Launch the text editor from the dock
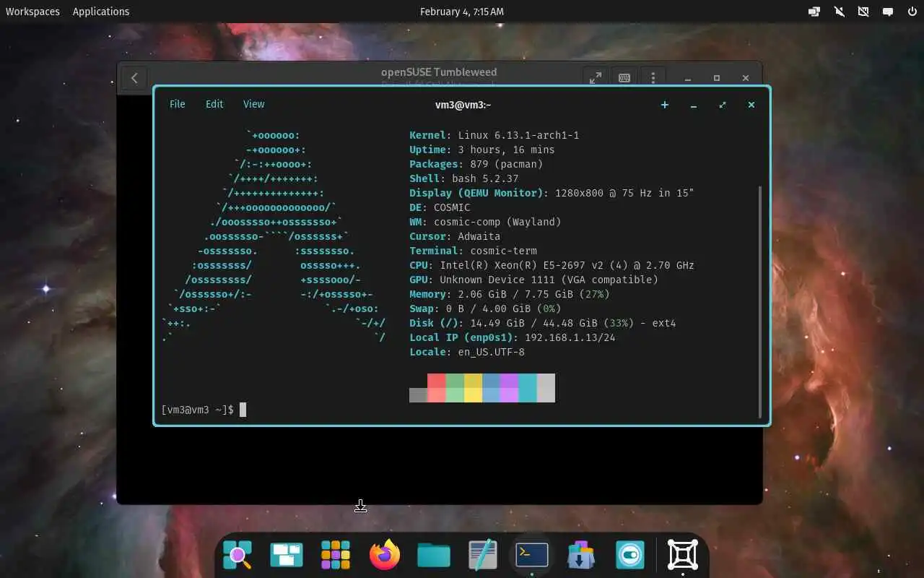 (x=483, y=555)
